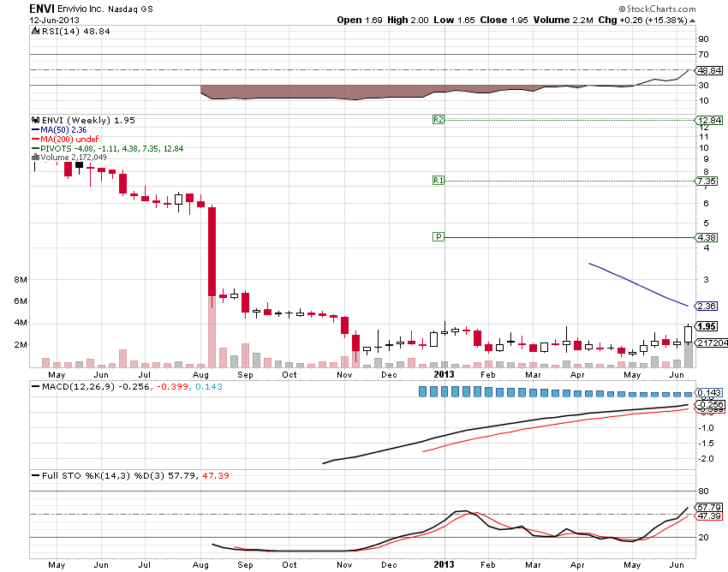728x572 pixels.
Task: Click the bold 1.95 last price tag
Action: tap(707, 326)
